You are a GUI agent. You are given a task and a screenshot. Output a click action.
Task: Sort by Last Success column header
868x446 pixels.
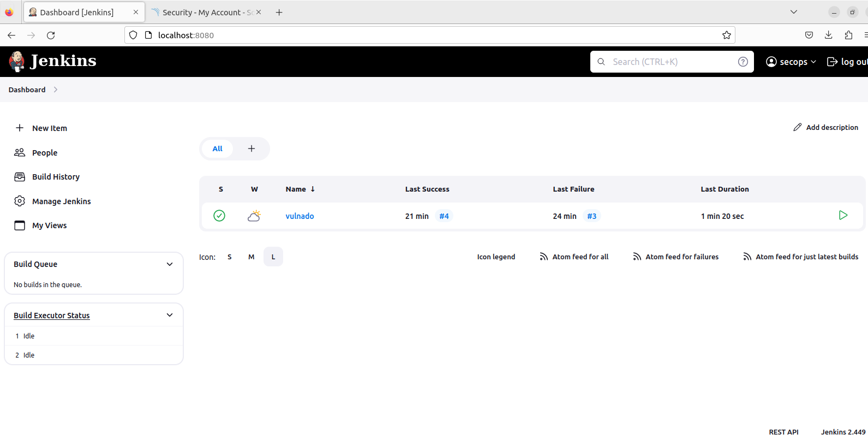click(427, 189)
